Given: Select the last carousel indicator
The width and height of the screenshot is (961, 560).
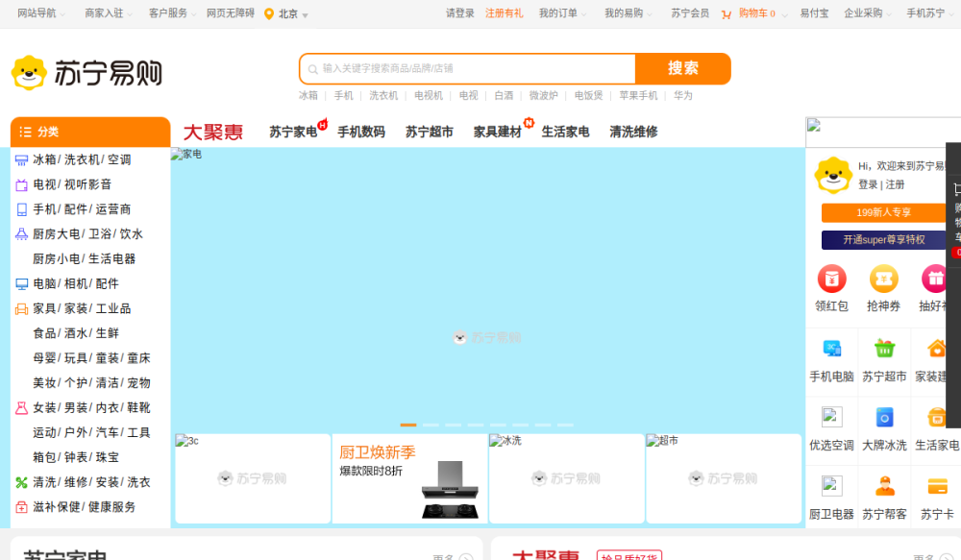Looking at the screenshot, I should click(x=566, y=425).
